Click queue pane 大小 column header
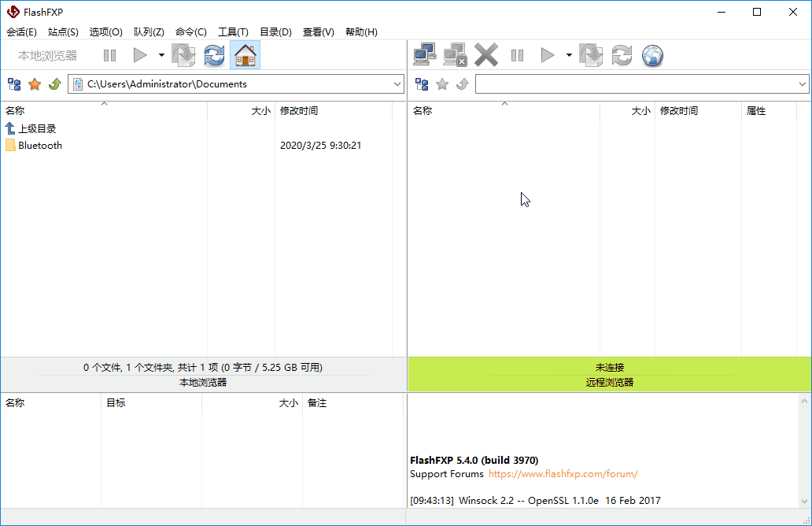Image resolution: width=812 pixels, height=526 pixels. (253, 402)
